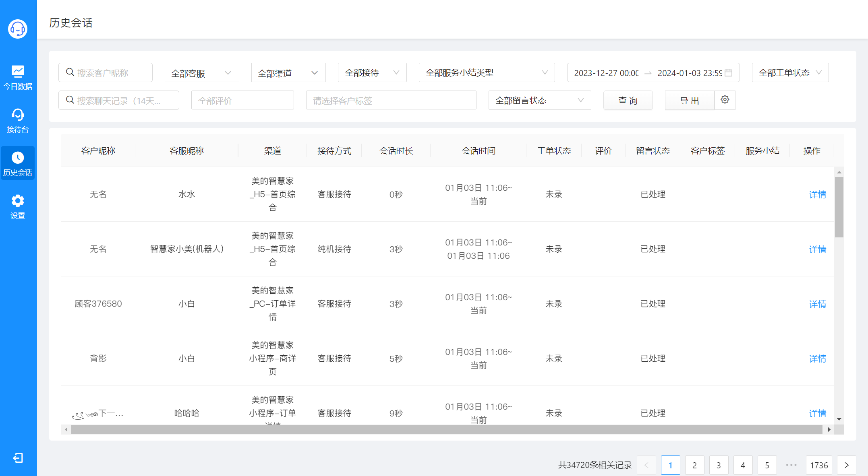Open the 全部接待 dropdown

(372, 73)
